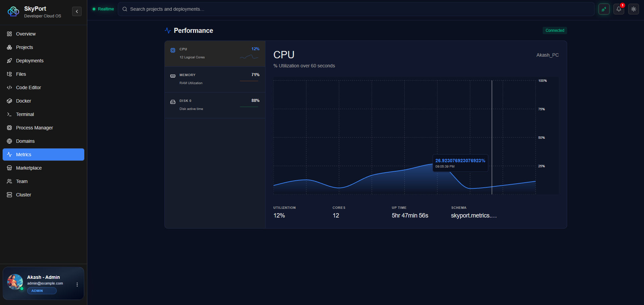Click the 26.92% chart tooltip
Image resolution: width=644 pixels, height=305 pixels.
(460, 163)
